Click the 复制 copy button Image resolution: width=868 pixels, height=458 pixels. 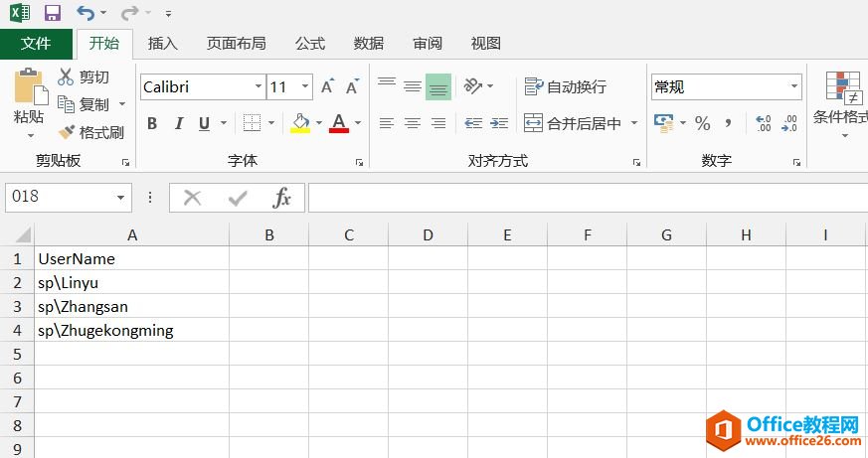85,104
